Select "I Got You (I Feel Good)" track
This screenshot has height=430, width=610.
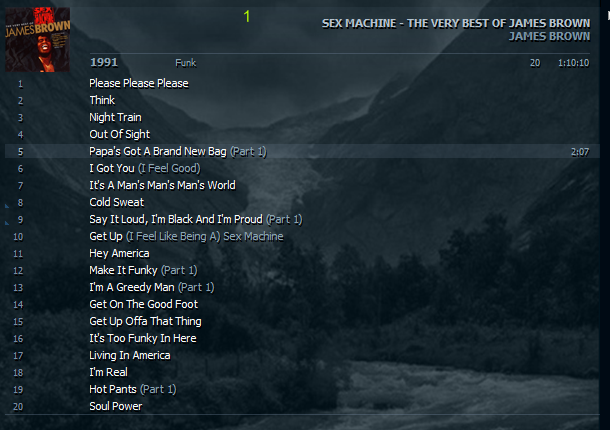click(144, 168)
